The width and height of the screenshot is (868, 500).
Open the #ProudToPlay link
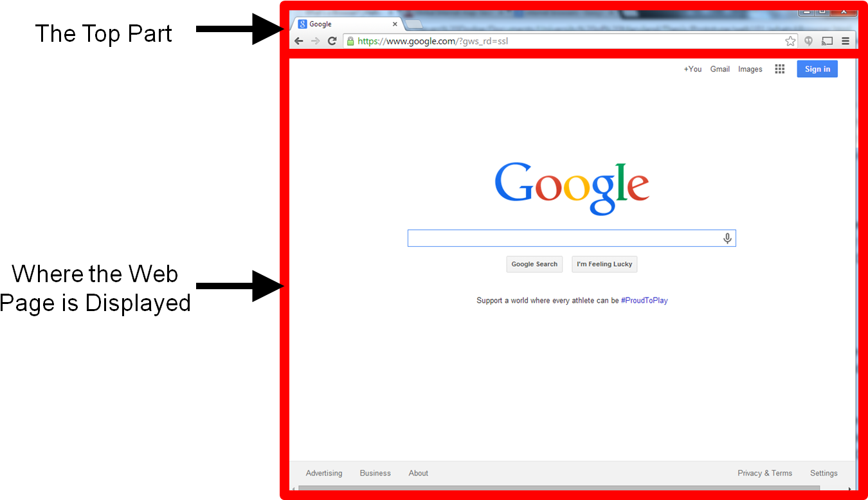(644, 300)
